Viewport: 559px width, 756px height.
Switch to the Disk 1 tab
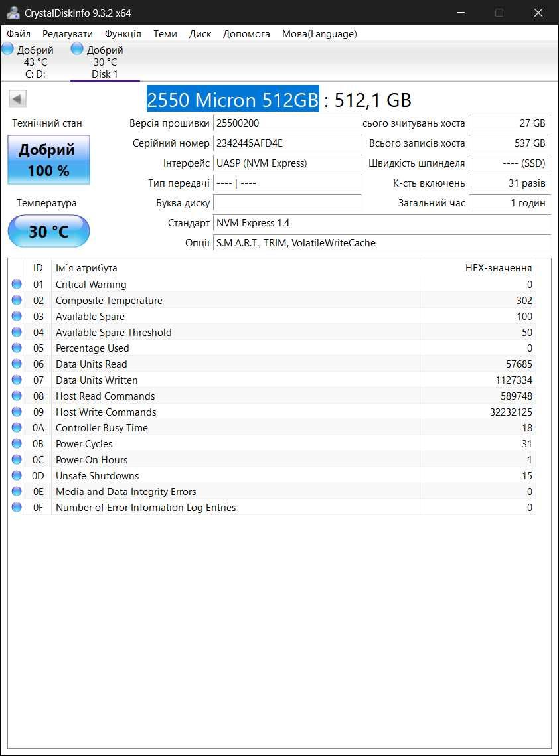coord(105,62)
